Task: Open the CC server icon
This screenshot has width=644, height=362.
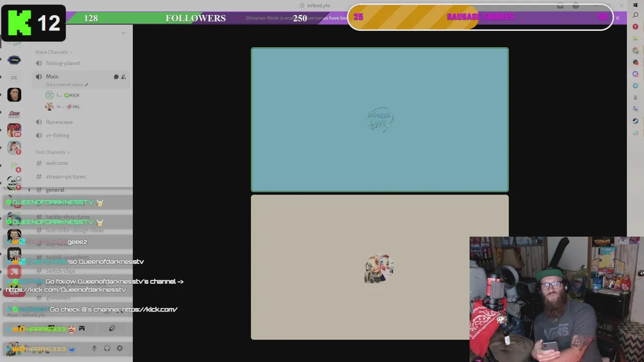Action: [14, 77]
